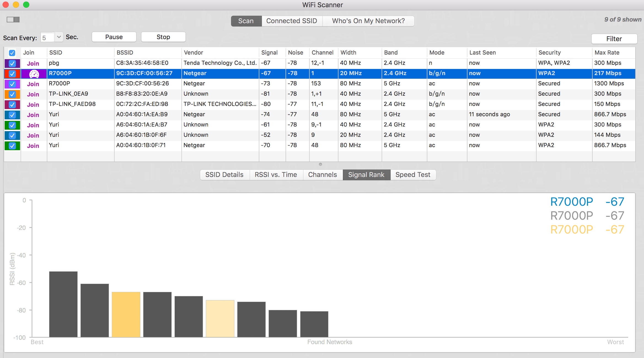644x358 pixels.
Task: Show the RSSI vs. Time panel
Action: (x=275, y=175)
